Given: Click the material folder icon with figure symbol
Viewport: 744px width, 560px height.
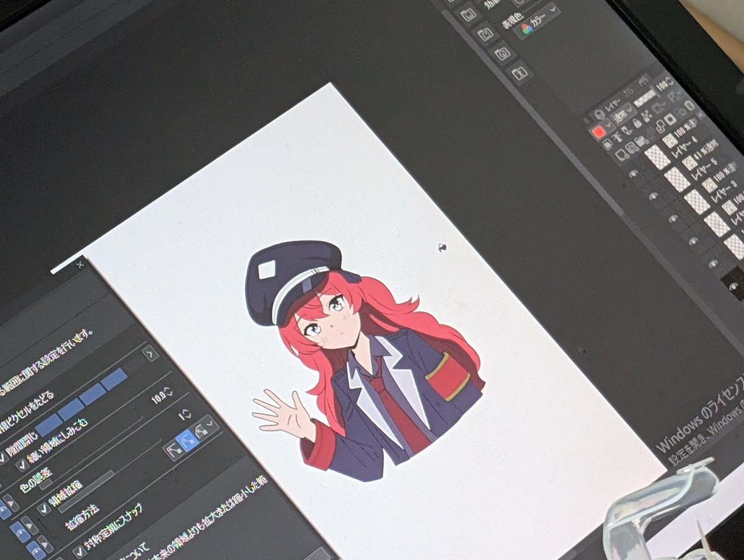Looking at the screenshot, I should point(520,73).
